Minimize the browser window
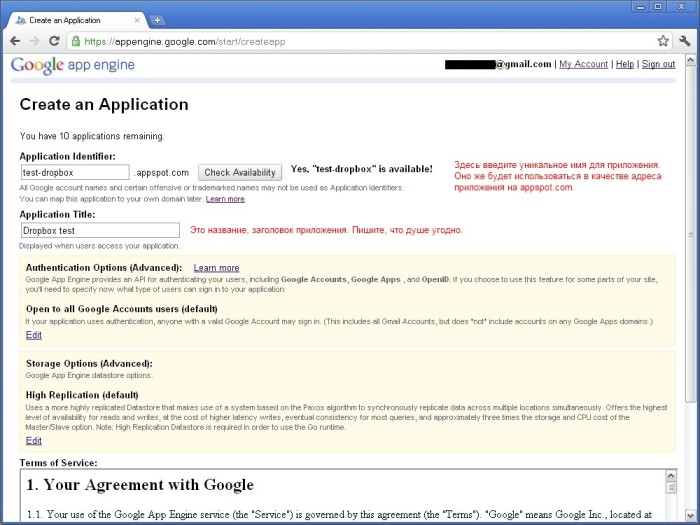The image size is (700, 525). click(641, 7)
